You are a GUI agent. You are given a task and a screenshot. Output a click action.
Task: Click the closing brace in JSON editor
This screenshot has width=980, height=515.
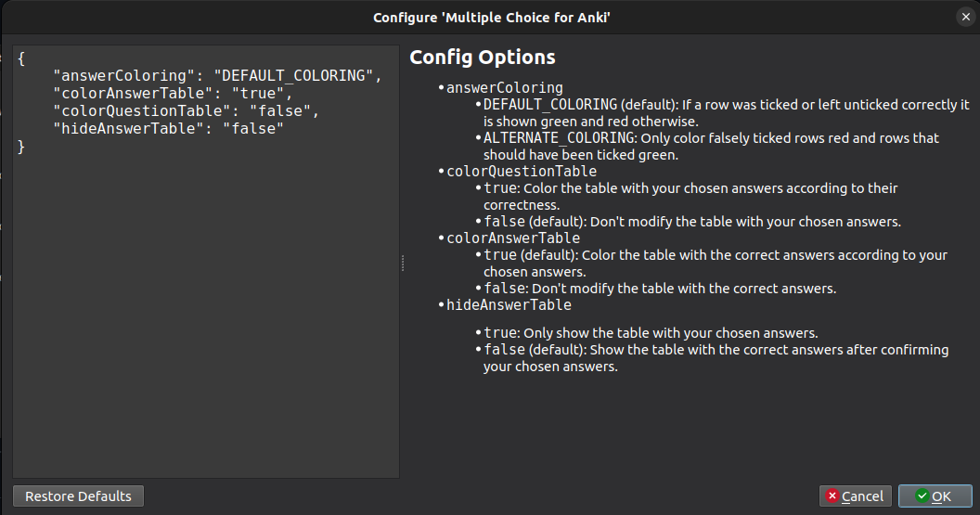point(21,147)
